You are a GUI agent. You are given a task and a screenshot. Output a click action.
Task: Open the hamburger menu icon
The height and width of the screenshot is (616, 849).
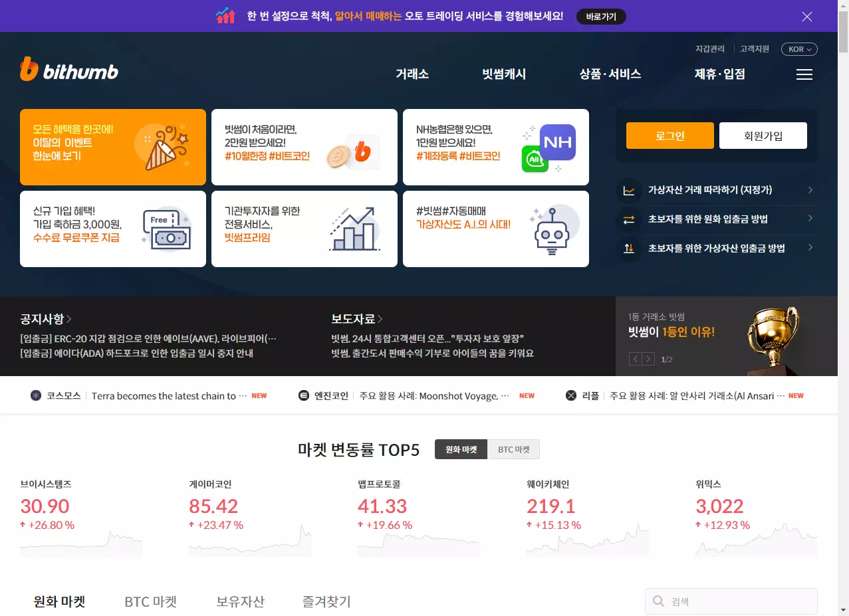804,74
